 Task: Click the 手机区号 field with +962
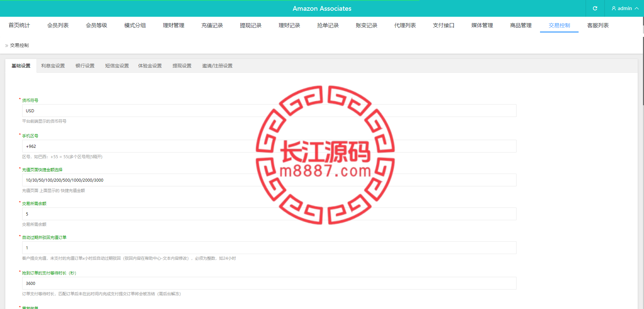tap(269, 146)
